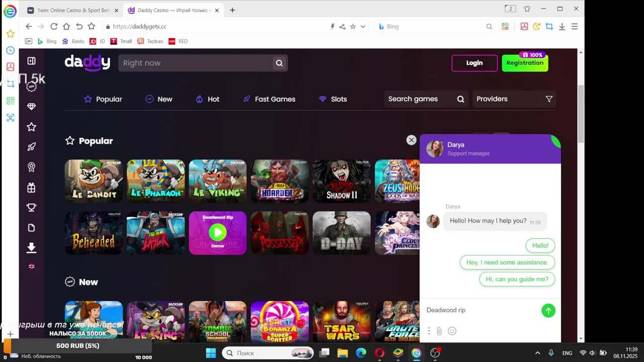Screen dimensions: 644x362
Task: Open the Providers dropdown
Action: coord(515,99)
